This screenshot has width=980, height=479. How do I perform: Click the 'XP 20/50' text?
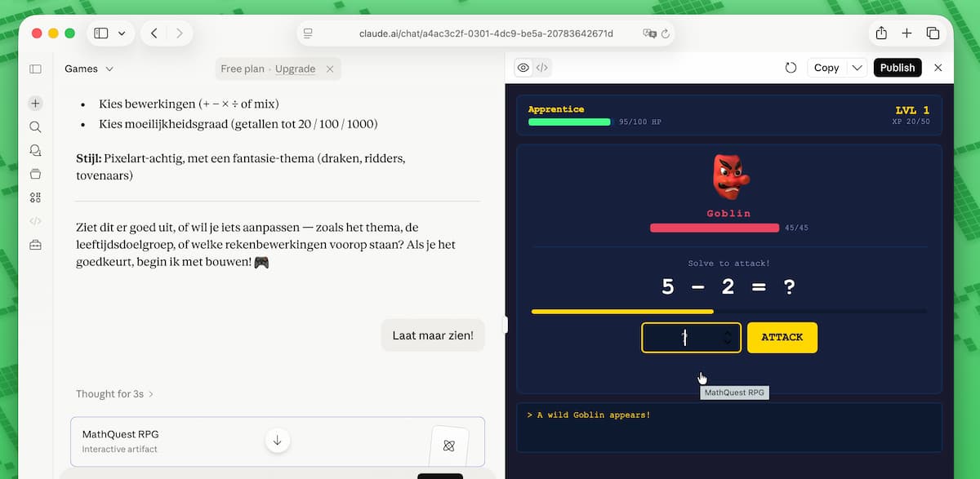(x=911, y=122)
